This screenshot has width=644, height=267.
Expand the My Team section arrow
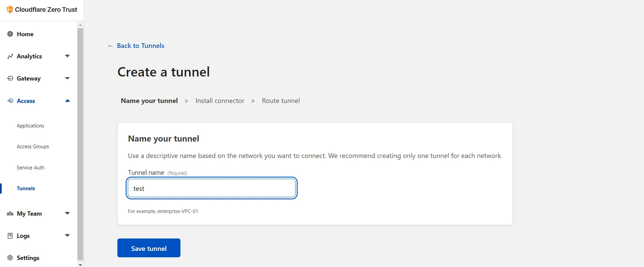(x=67, y=213)
